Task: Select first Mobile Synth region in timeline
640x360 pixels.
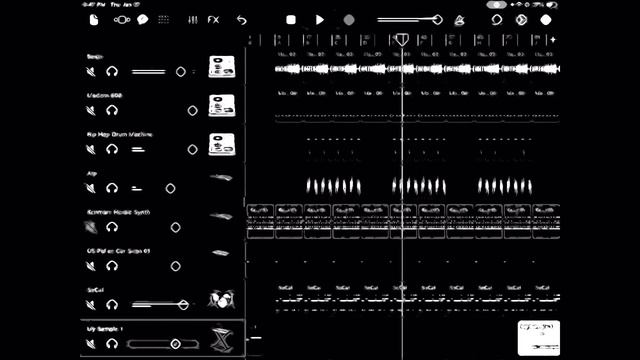Action: pos(260,222)
